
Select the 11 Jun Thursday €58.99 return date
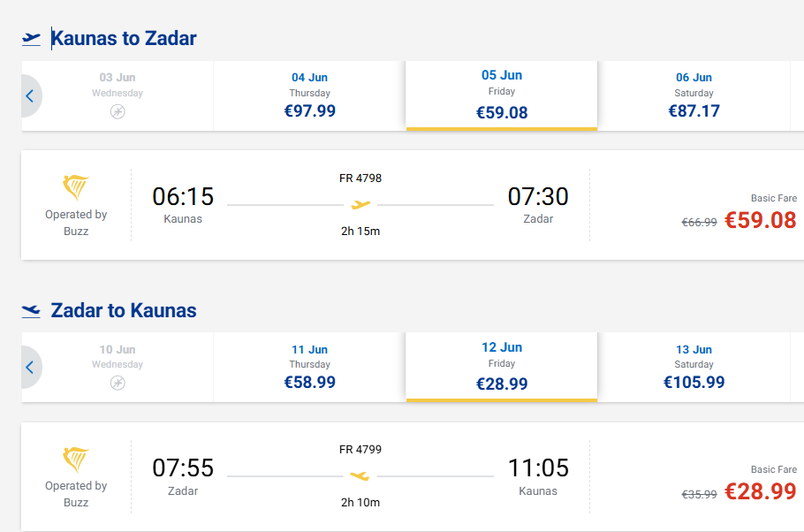(x=309, y=367)
